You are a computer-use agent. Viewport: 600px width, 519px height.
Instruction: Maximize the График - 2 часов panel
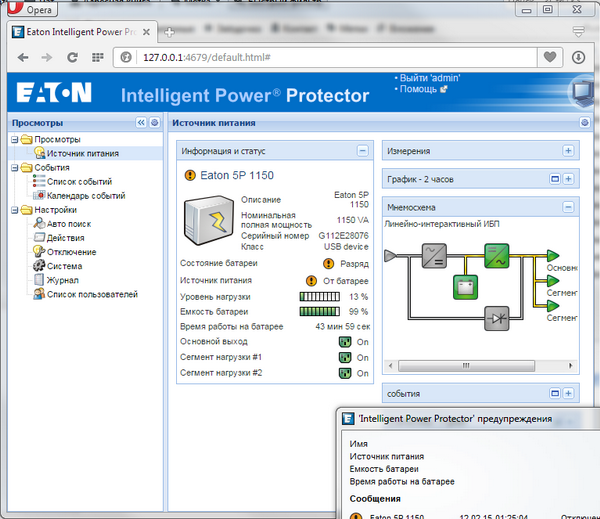[555, 179]
